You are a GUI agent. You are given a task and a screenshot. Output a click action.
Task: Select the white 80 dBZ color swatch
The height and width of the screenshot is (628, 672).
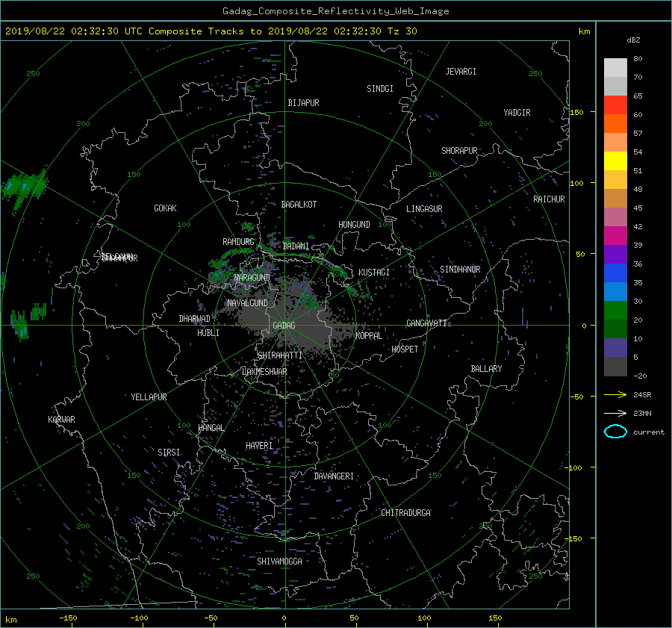(x=615, y=67)
